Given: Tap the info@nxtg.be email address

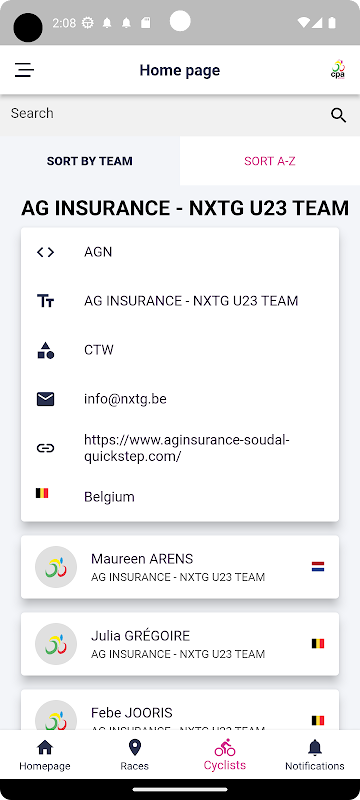Looking at the screenshot, I should 125,399.
